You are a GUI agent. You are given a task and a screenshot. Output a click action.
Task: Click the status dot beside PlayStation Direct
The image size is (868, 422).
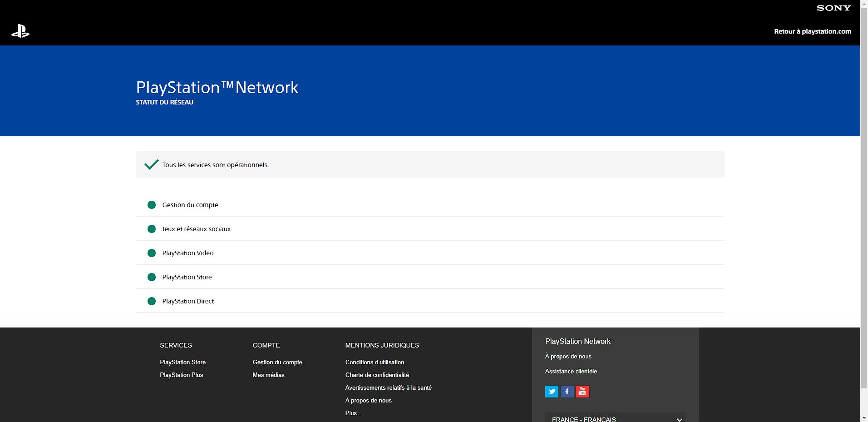coord(151,301)
